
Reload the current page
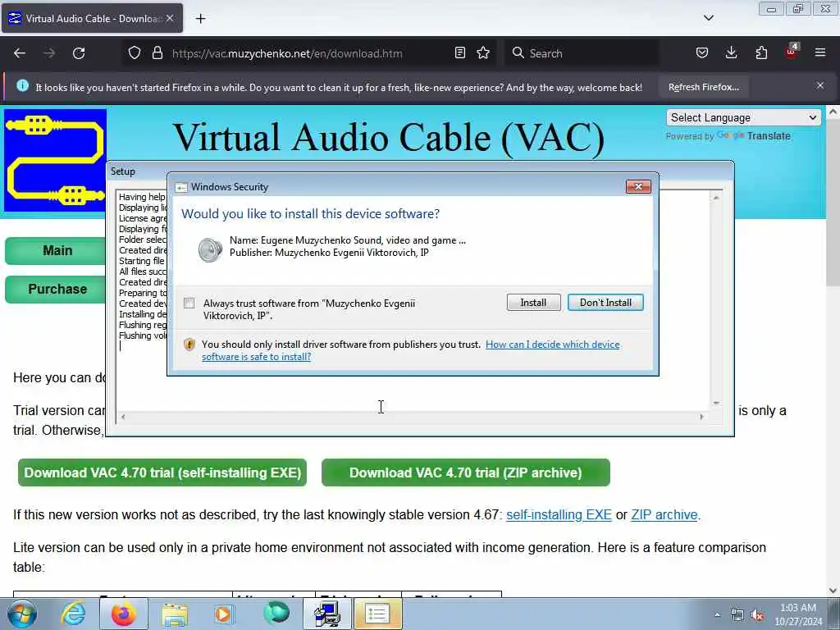(x=79, y=53)
